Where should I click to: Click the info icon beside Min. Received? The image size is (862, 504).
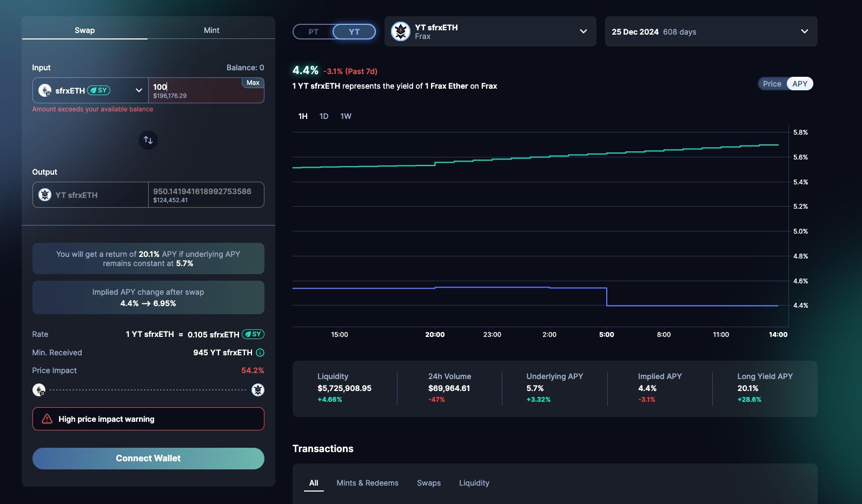click(x=260, y=353)
